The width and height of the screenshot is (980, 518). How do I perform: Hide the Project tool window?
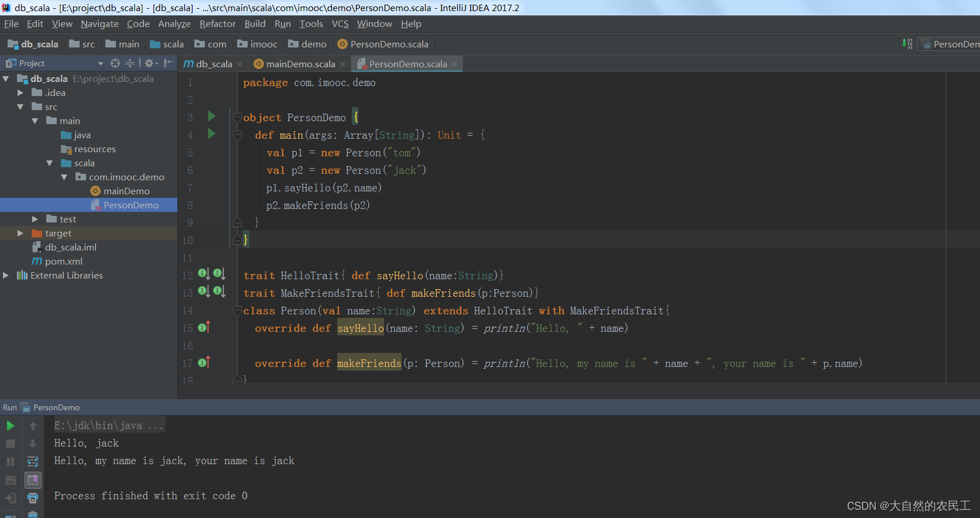(x=169, y=63)
